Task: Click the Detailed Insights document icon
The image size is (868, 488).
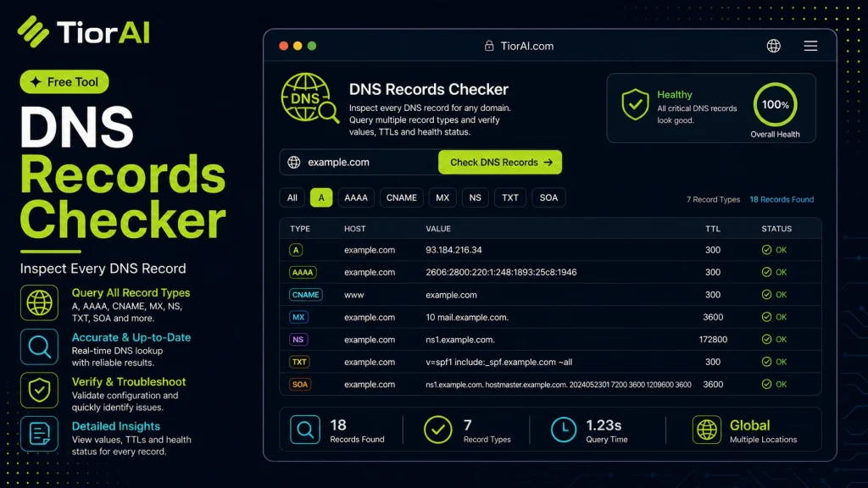Action: pyautogui.click(x=39, y=435)
